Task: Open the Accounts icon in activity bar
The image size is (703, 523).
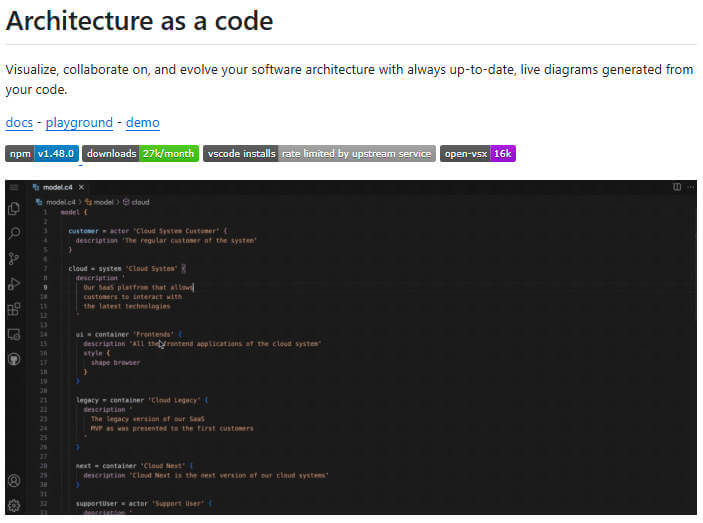Action: coord(14,481)
